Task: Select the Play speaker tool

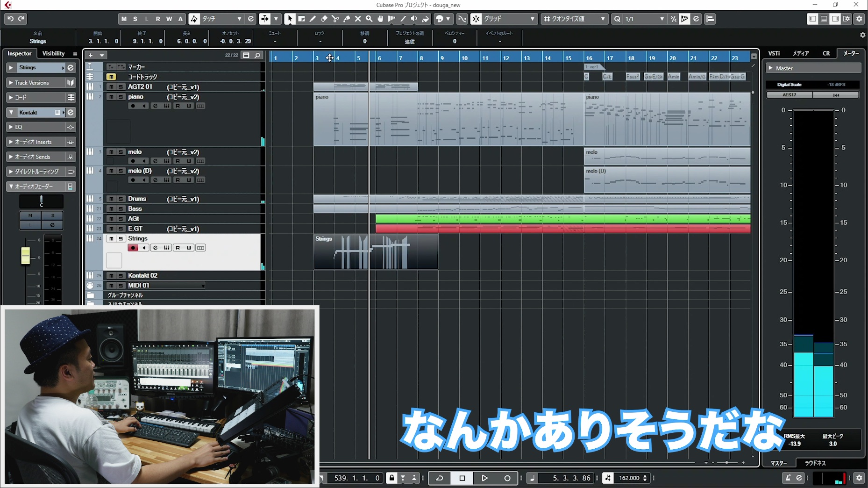Action: click(414, 19)
